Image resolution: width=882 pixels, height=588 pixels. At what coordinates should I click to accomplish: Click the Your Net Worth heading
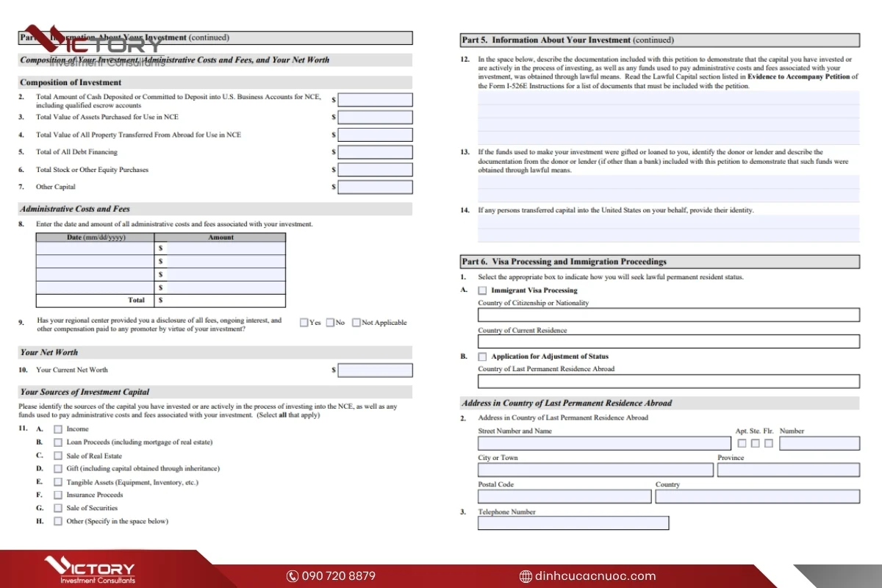pyautogui.click(x=49, y=352)
